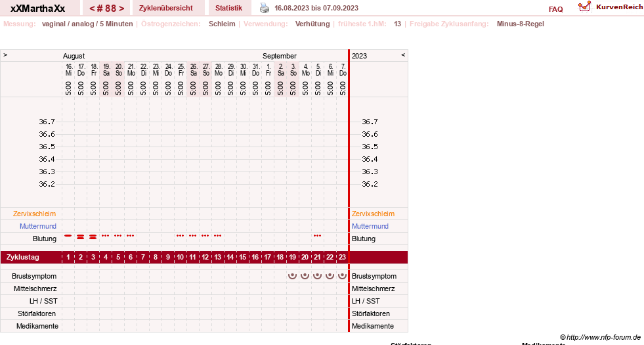Click the 'Verhütung' value

coord(312,24)
